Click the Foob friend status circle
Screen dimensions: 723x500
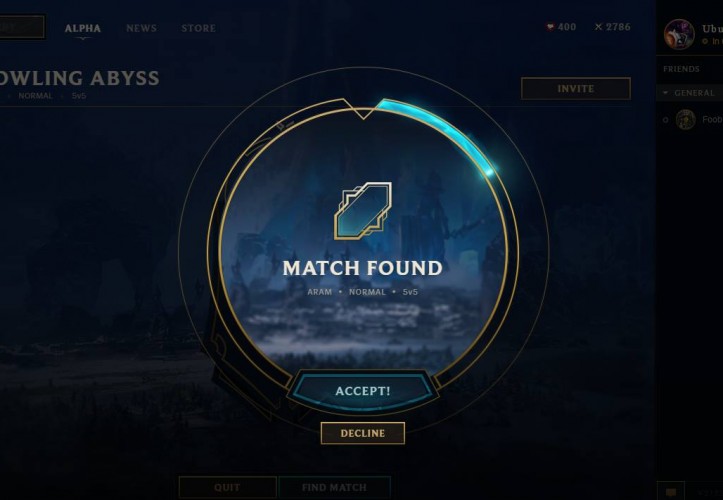(665, 120)
